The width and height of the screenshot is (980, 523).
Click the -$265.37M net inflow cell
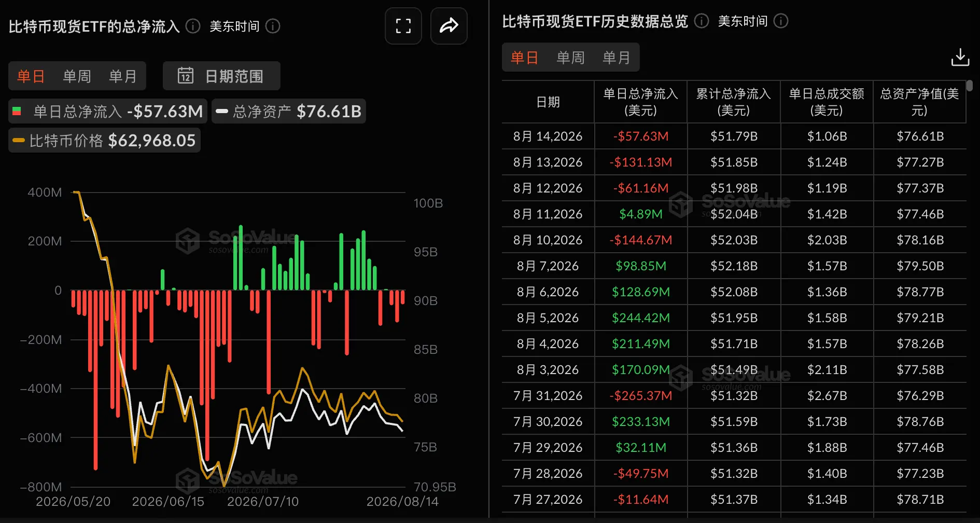pyautogui.click(x=641, y=395)
